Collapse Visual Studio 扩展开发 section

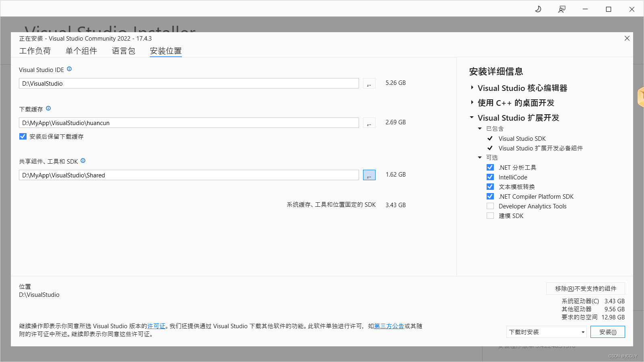[x=472, y=117]
